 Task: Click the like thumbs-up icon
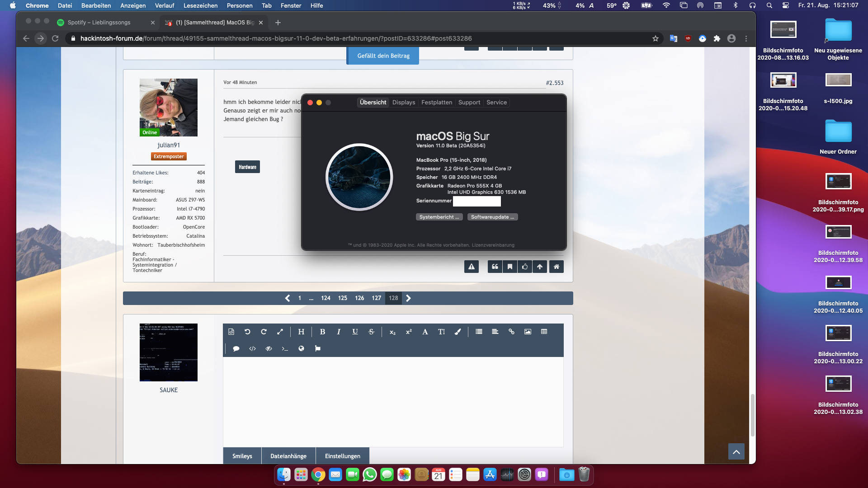pos(525,267)
